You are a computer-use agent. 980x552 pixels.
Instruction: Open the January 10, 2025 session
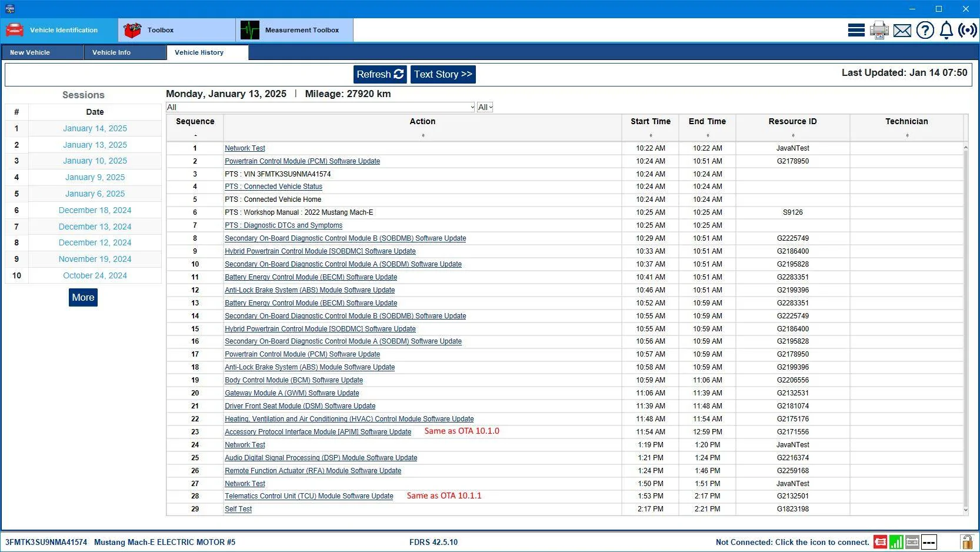click(95, 161)
